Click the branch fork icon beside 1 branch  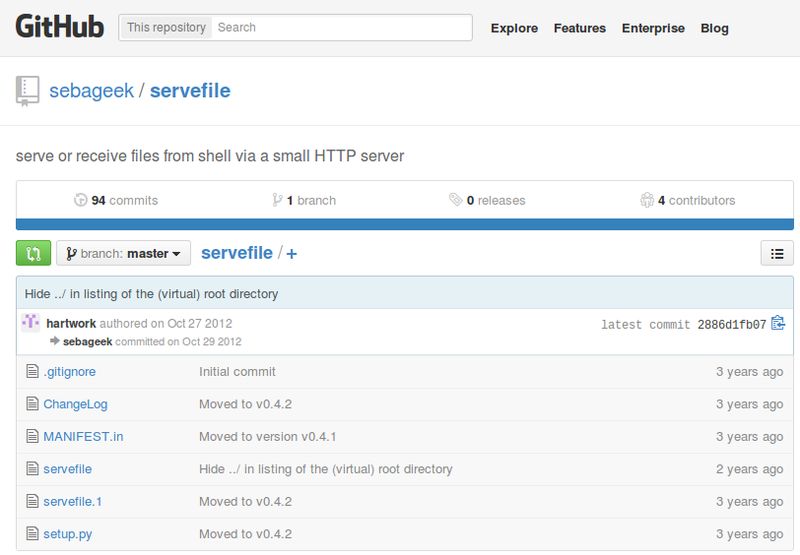pyautogui.click(x=277, y=200)
